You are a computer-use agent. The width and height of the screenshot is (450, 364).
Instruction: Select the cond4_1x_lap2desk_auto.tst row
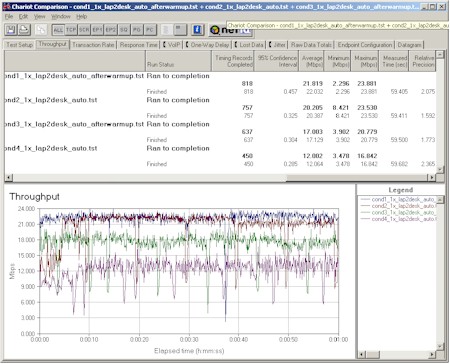(x=220, y=148)
